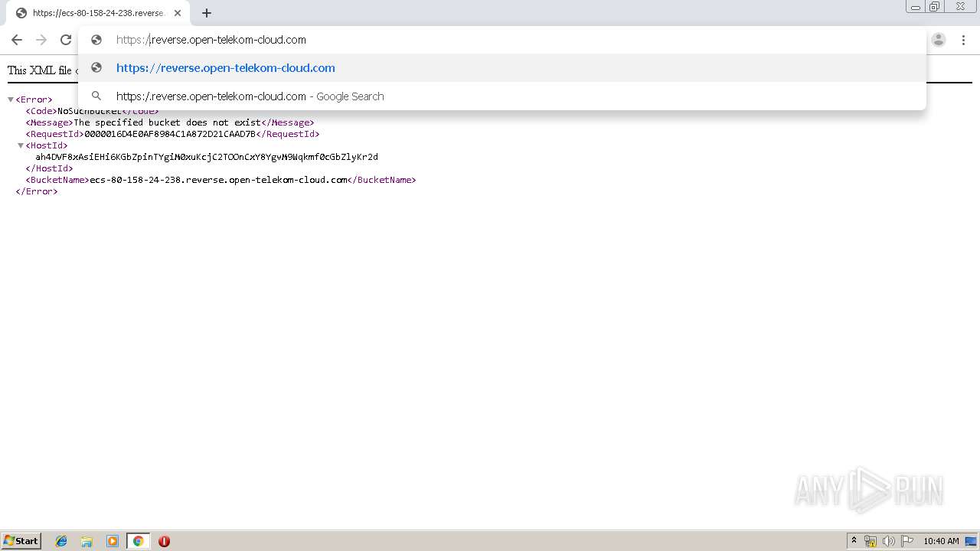This screenshot has height=551, width=980.
Task: Restore down the Chrome window
Action: pos(935,7)
